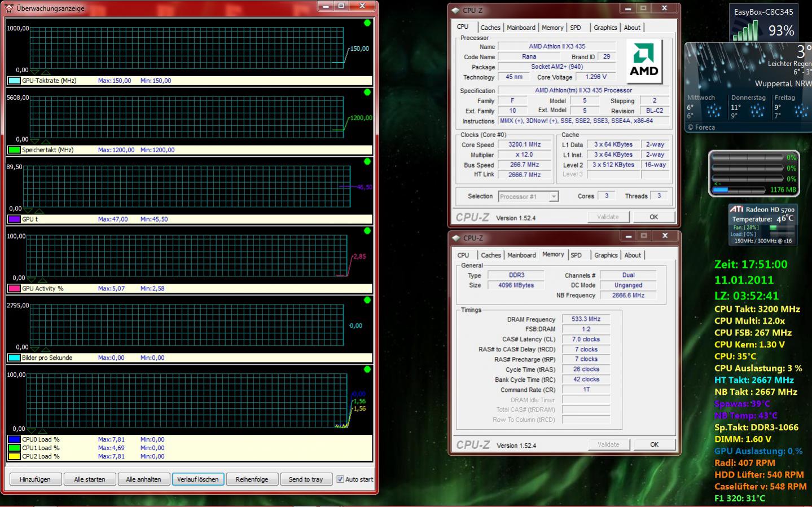Screen dimensions: 812x507
Task: Open SPD tab in upper CPU-Z window
Action: tap(576, 28)
